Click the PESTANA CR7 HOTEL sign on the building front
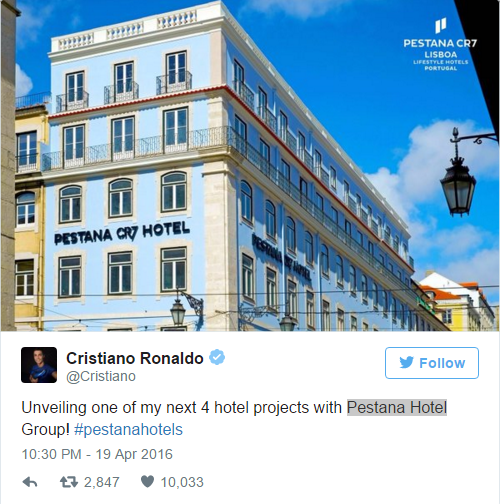This screenshot has height=504, width=500. coord(122,233)
